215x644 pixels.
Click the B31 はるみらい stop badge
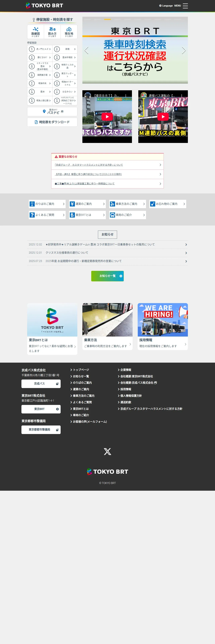57,92
